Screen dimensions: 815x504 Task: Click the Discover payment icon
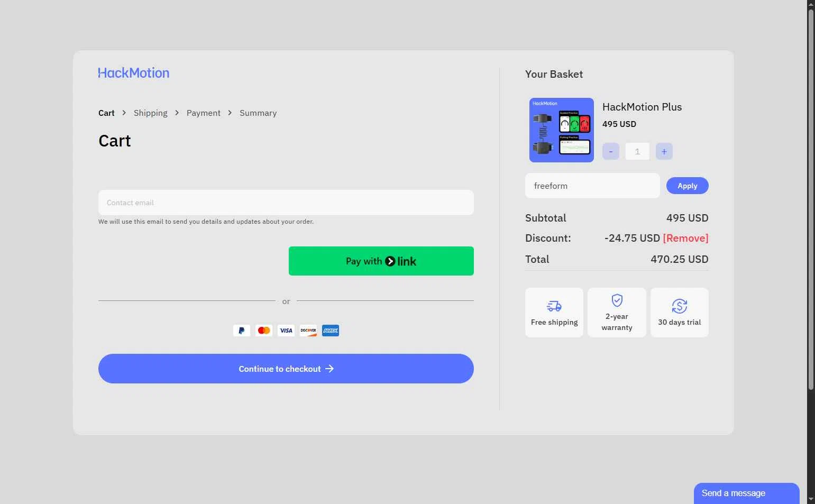(308, 331)
